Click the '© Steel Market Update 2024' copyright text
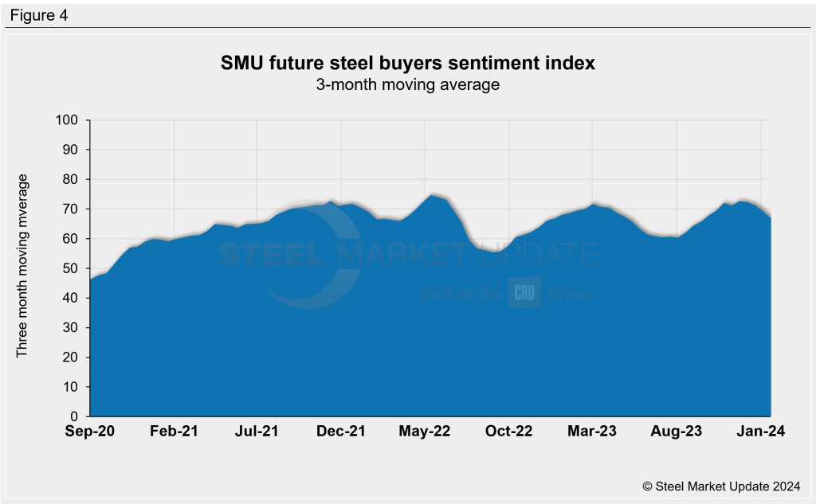Viewport: 816px width, 504px height. click(x=716, y=486)
